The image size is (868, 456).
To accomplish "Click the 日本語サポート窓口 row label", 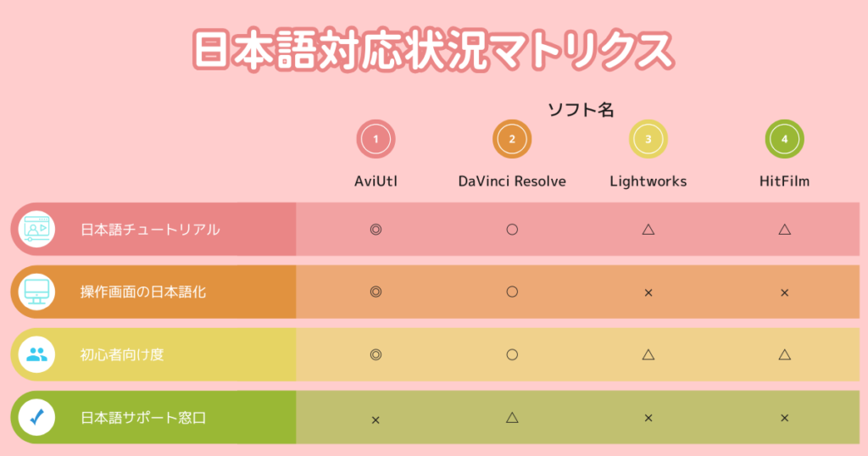I will [143, 418].
